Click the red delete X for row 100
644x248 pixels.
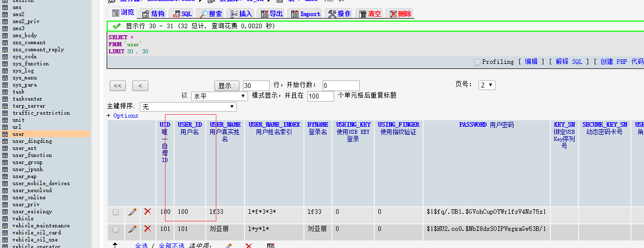tap(147, 212)
